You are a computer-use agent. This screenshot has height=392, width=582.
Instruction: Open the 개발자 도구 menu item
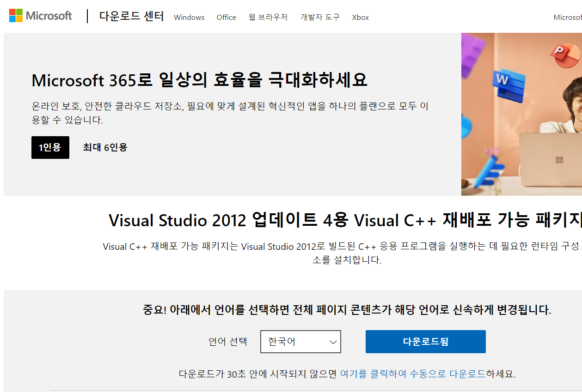point(320,18)
